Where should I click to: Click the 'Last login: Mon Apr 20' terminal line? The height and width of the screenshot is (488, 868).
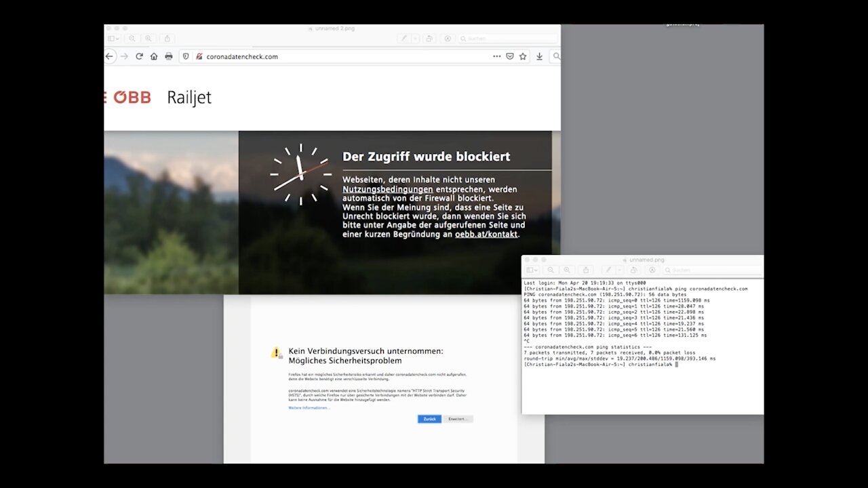[x=585, y=283]
